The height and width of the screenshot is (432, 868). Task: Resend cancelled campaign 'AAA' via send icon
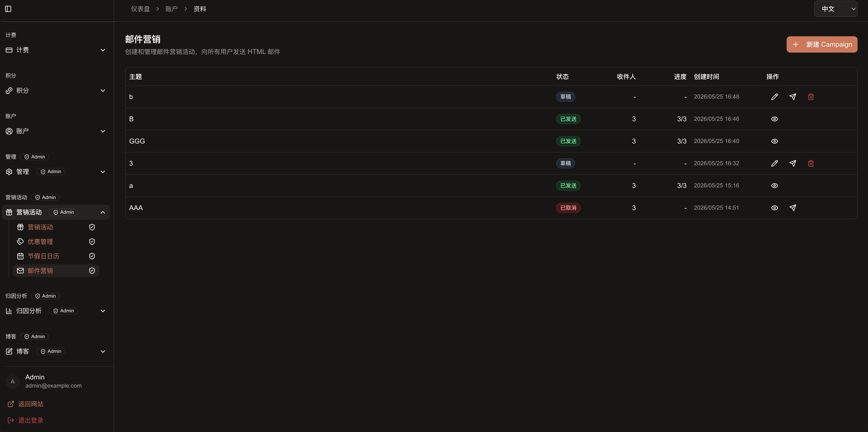793,208
